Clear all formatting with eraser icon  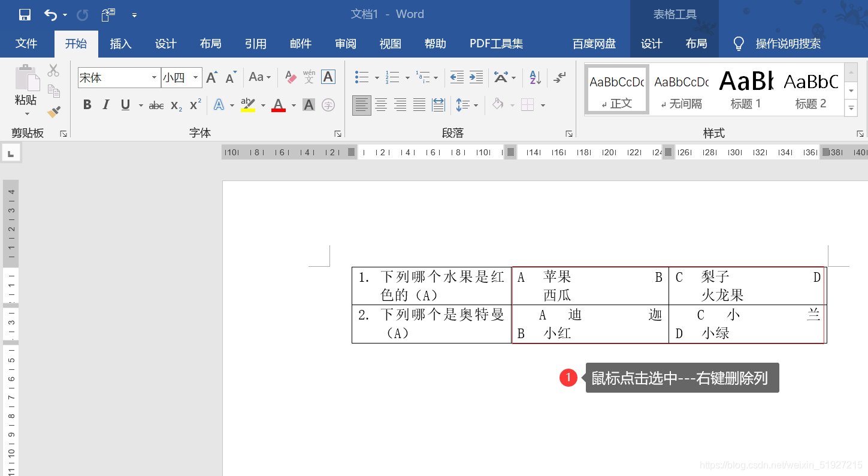click(291, 77)
